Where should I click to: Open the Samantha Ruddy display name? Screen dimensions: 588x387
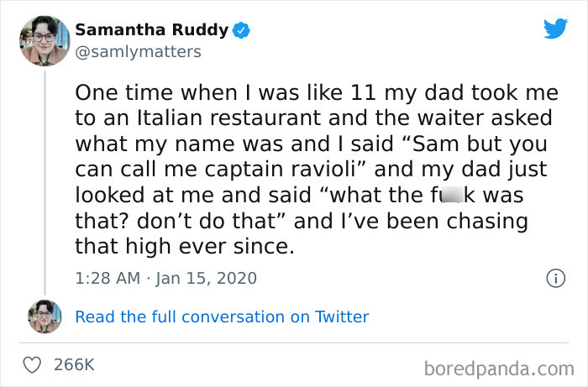(x=151, y=30)
